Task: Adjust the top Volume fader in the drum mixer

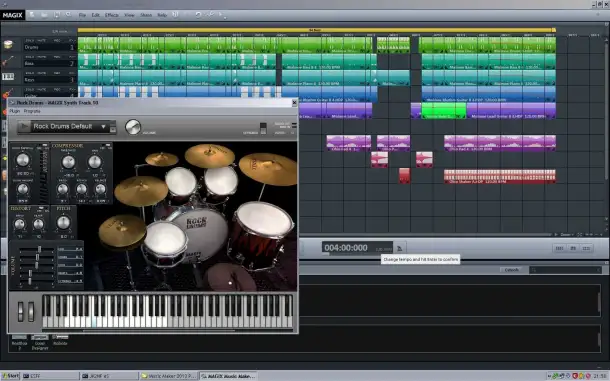Action: [39, 249]
